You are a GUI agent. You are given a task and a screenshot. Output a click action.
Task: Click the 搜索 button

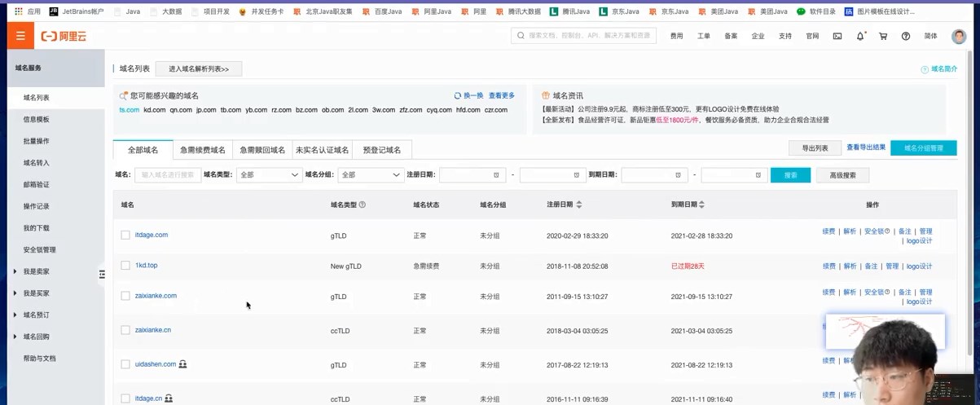(x=790, y=175)
